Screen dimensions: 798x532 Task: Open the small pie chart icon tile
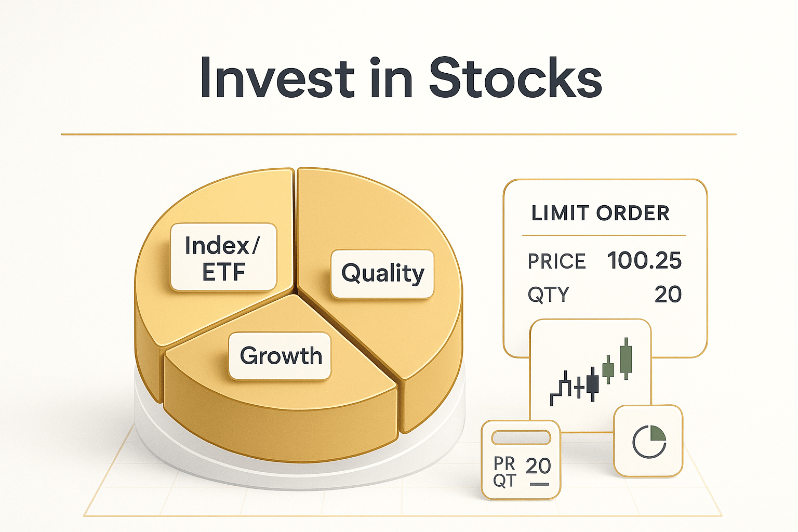648,441
